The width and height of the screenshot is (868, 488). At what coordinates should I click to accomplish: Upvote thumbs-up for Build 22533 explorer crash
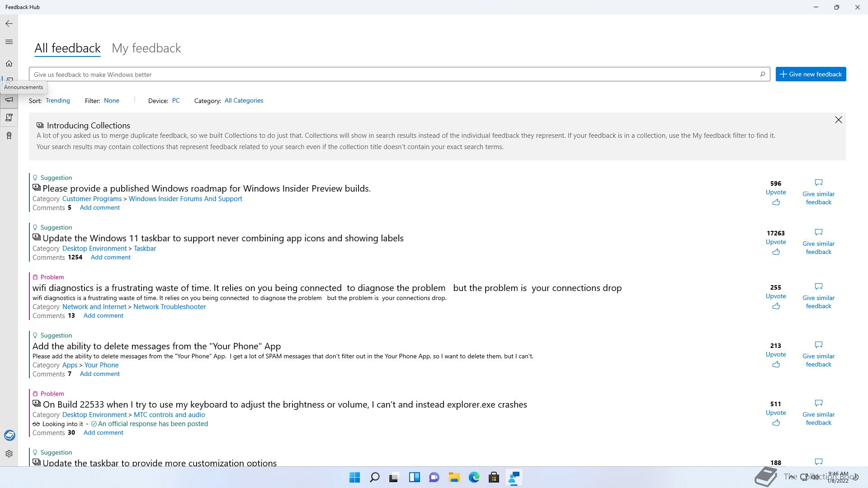point(776,423)
